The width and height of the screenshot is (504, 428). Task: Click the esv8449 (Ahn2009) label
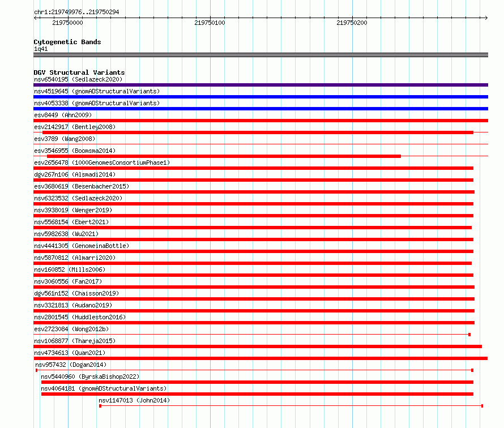[x=63, y=115]
